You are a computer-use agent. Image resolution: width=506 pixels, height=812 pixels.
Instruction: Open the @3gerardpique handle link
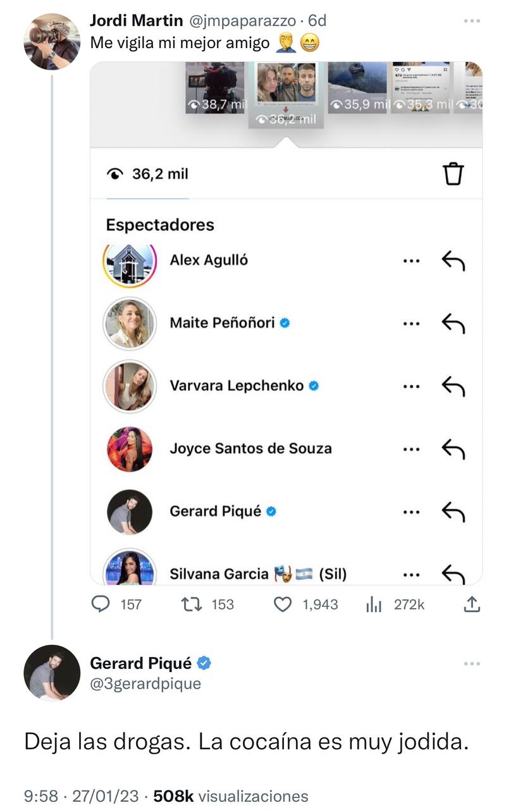(145, 684)
